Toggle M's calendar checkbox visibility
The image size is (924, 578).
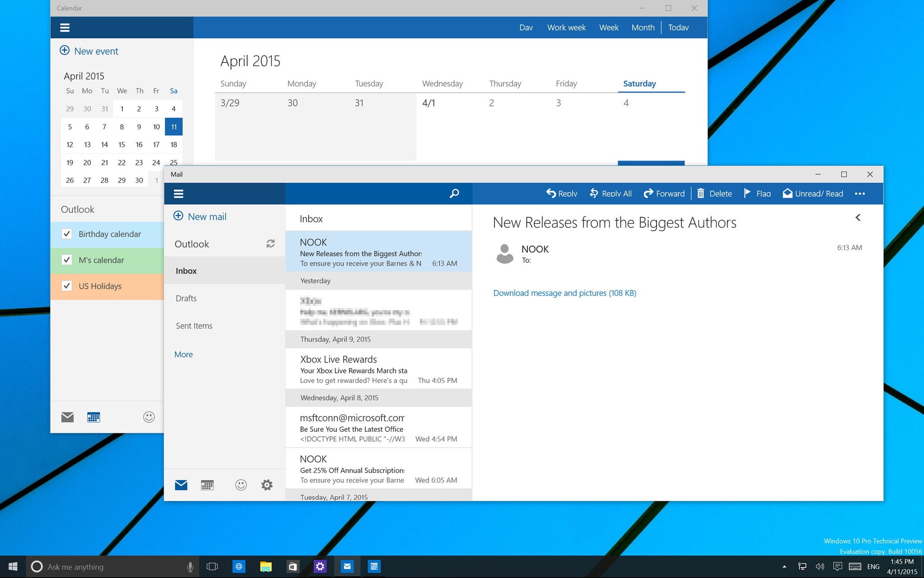[x=66, y=260]
